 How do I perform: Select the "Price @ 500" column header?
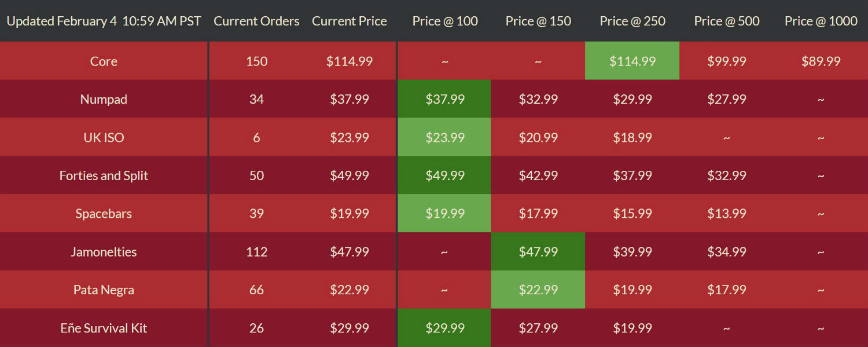[x=727, y=21]
